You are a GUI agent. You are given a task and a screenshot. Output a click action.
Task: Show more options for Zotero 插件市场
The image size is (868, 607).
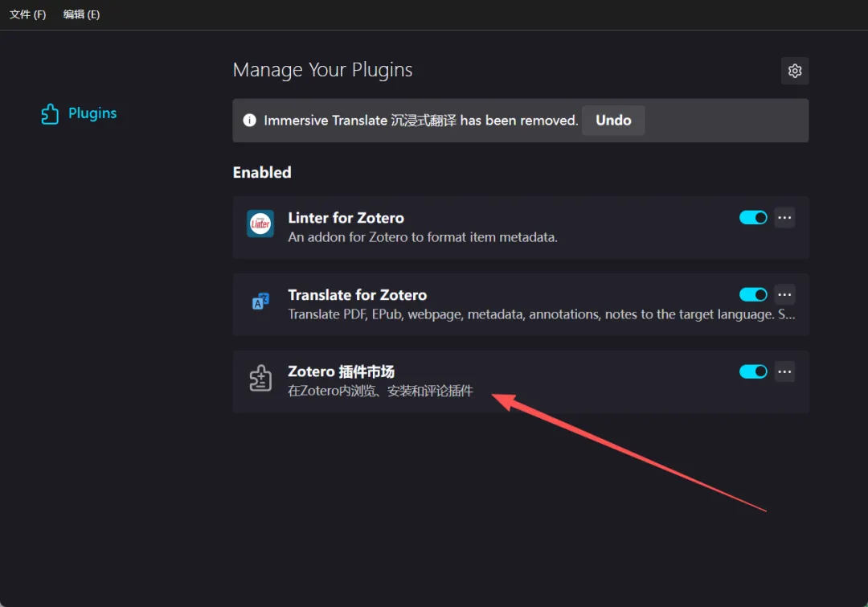(x=784, y=371)
